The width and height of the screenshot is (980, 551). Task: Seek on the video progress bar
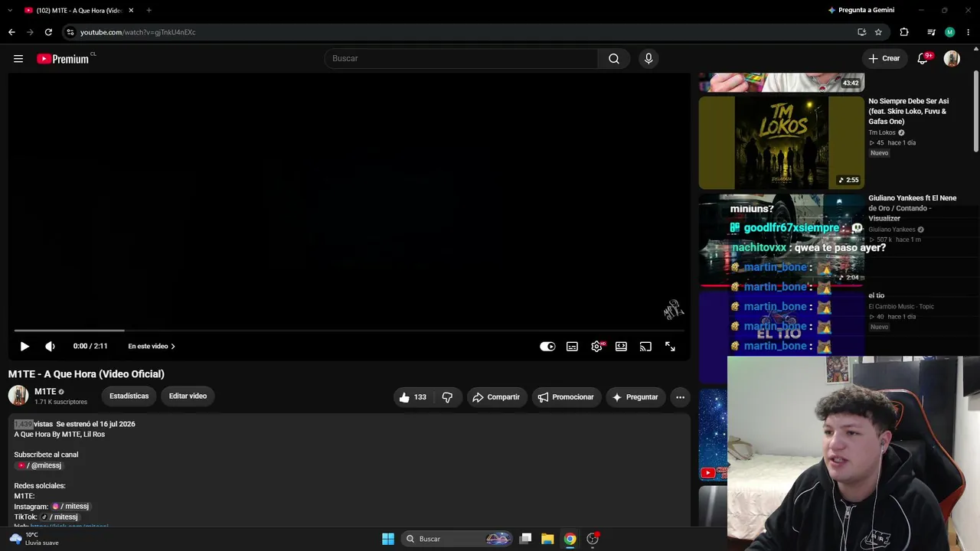[x=348, y=331]
